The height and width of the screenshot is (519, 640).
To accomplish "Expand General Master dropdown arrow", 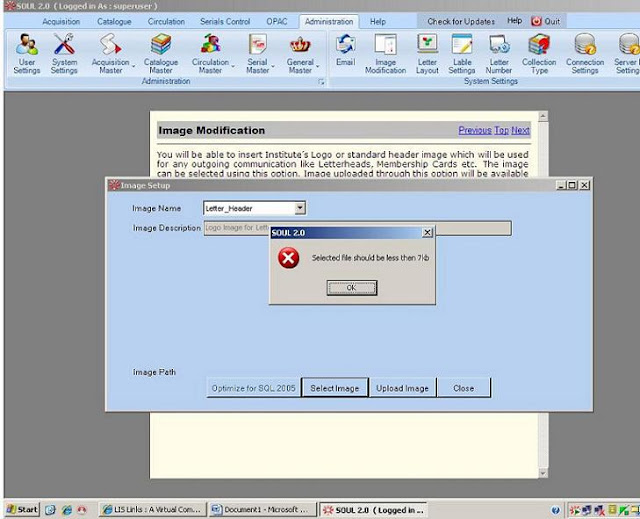I will 317,66.
